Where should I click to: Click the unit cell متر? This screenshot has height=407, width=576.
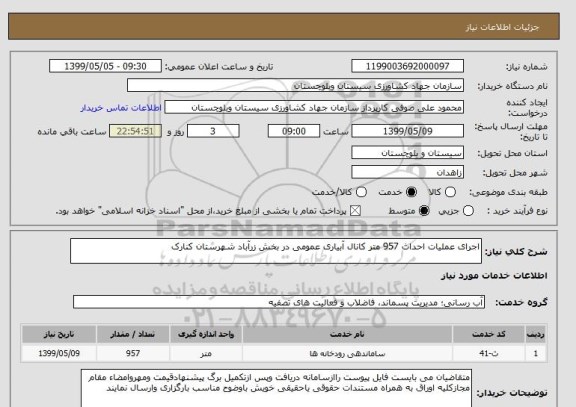click(206, 353)
